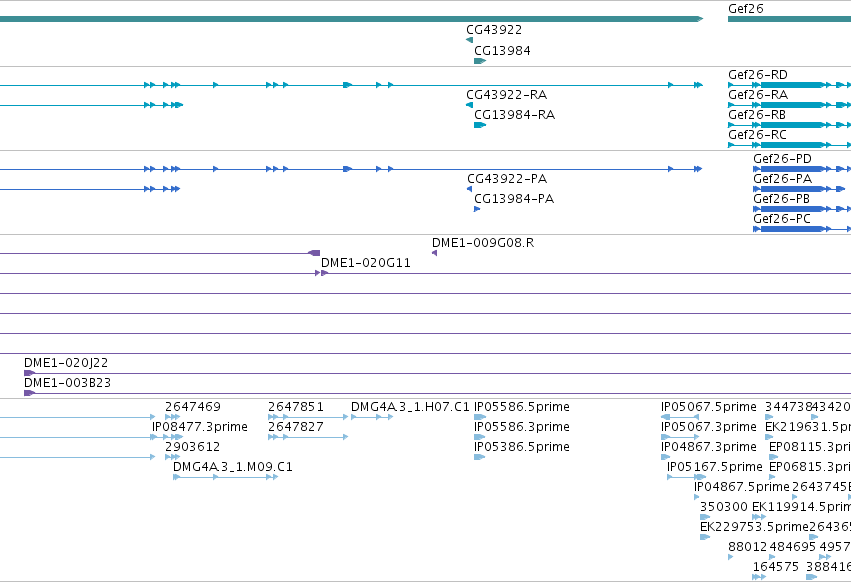
Task: Click the 2903612 EST label
Action: 193,447
